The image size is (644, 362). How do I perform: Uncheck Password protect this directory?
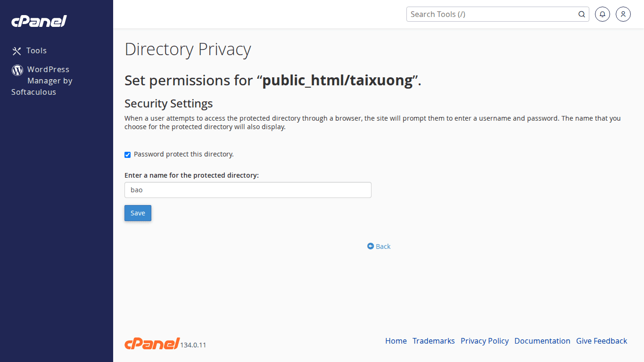127,155
